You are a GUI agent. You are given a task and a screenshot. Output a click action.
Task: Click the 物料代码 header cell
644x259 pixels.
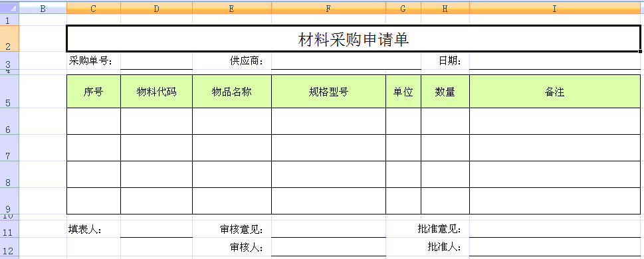tap(156, 92)
